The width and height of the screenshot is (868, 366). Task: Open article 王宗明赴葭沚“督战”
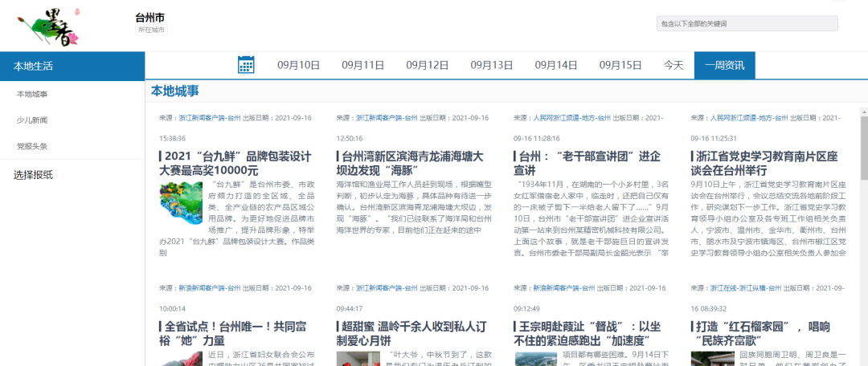(588, 333)
